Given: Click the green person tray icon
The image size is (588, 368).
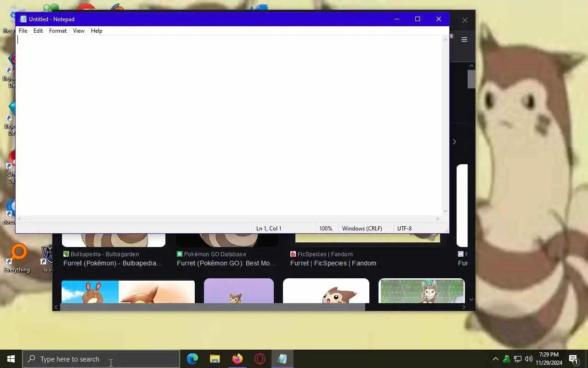Looking at the screenshot, I should tap(507, 359).
